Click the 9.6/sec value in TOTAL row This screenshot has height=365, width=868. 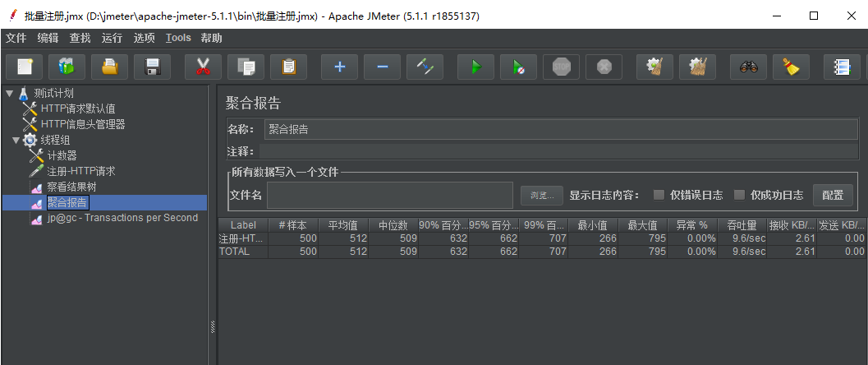point(742,252)
